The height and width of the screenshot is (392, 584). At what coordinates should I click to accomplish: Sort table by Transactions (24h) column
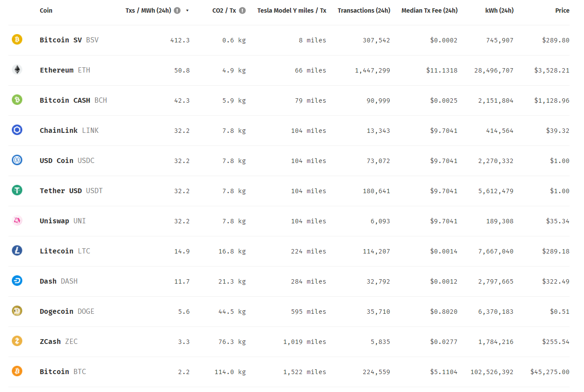[x=364, y=10]
